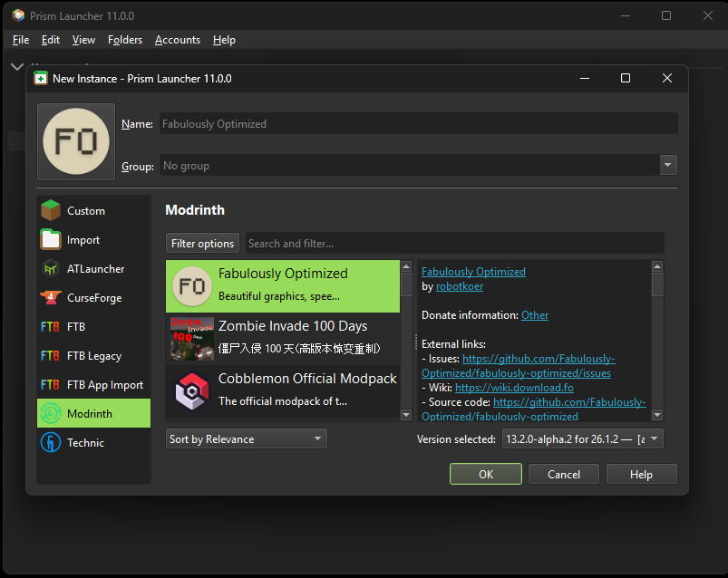Image resolution: width=728 pixels, height=578 pixels.
Task: Click the modpack list scrollbar thumb
Action: 406,284
